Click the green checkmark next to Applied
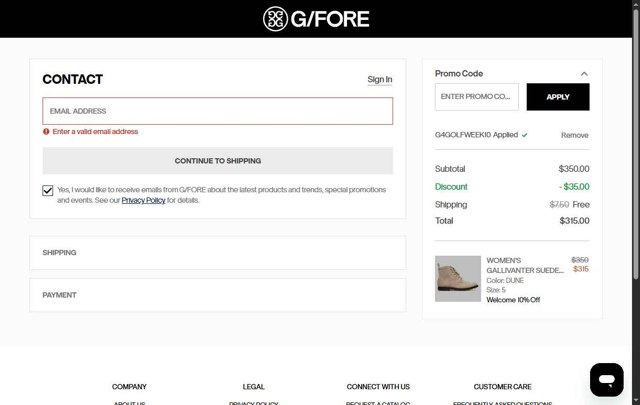 pos(524,135)
